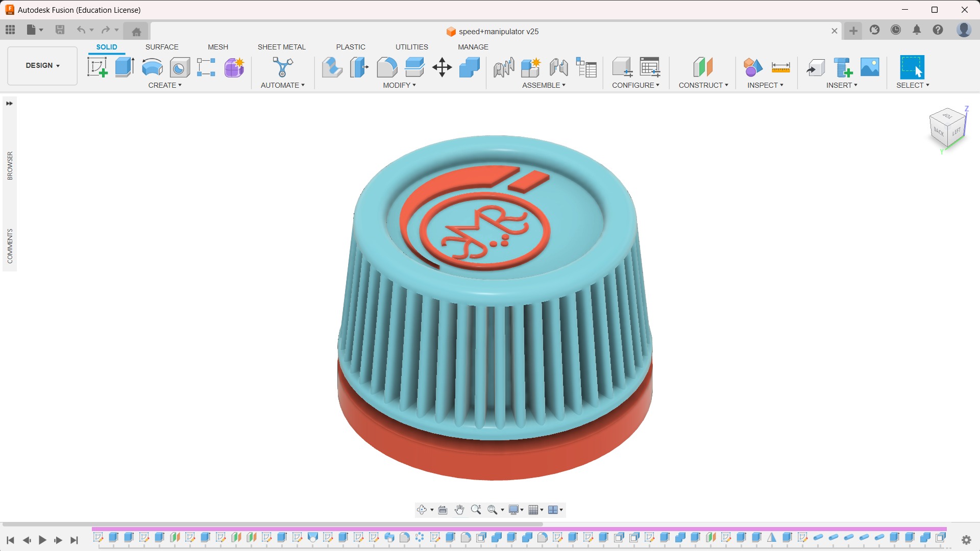Click the Orbit tool in navigation bar
Viewport: 980px width, 551px height.
tap(422, 510)
